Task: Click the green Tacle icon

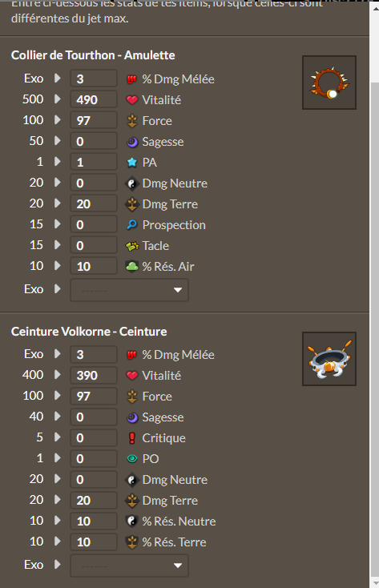Action: 131,246
